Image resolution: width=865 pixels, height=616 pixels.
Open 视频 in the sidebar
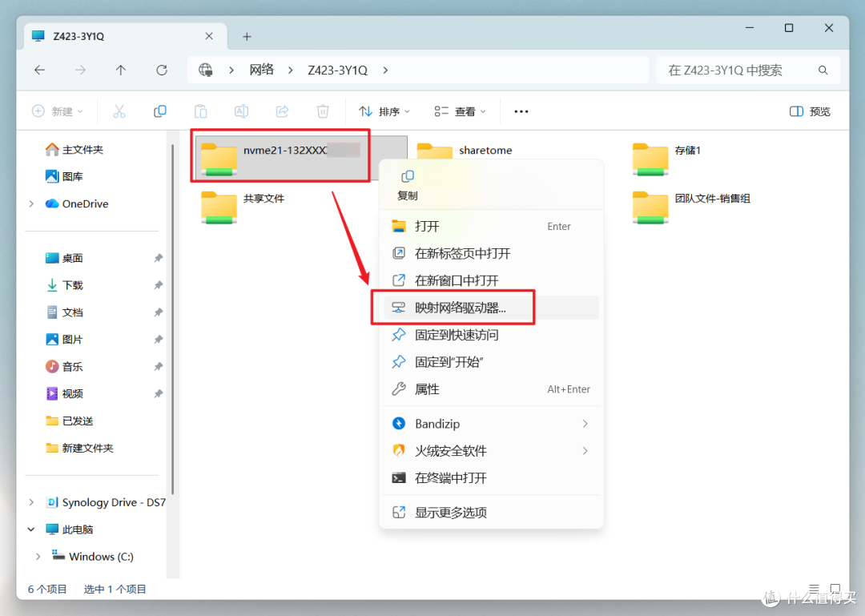coord(64,393)
